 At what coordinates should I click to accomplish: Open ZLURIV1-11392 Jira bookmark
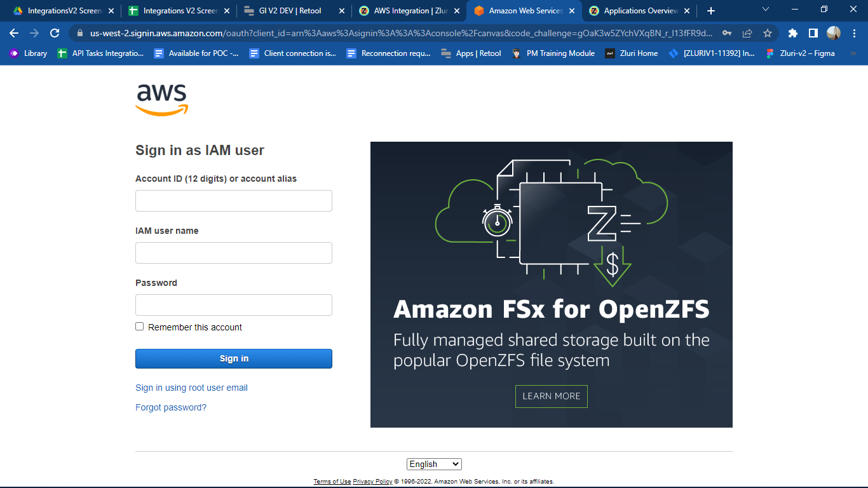coord(712,53)
